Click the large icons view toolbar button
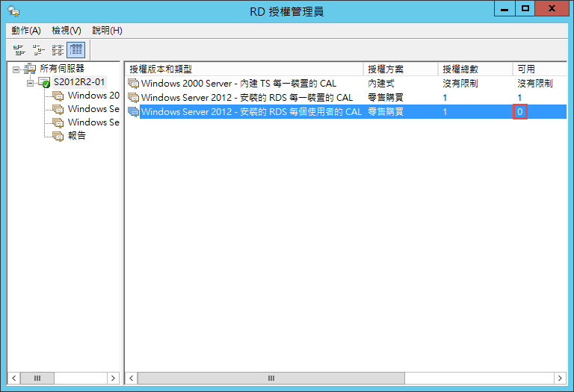This screenshot has height=392, width=574. coord(19,50)
